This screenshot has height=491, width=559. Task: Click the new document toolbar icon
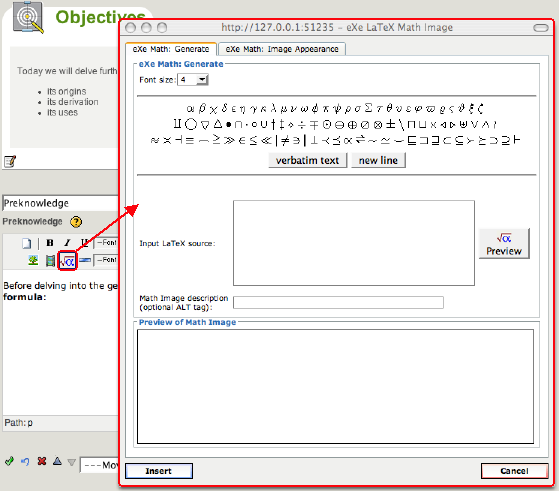tap(27, 244)
